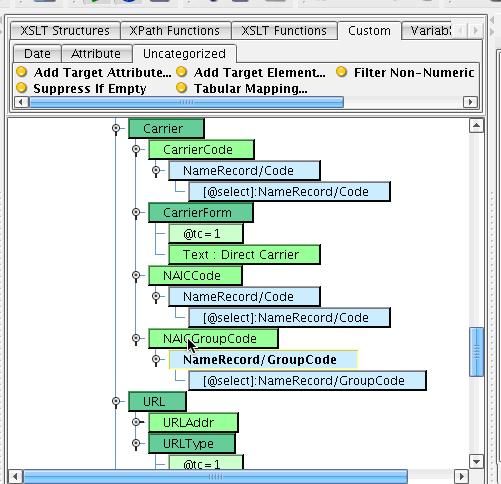Collapse the NAICGroupCode node
Screen dimensions: 501x484
click(x=136, y=339)
